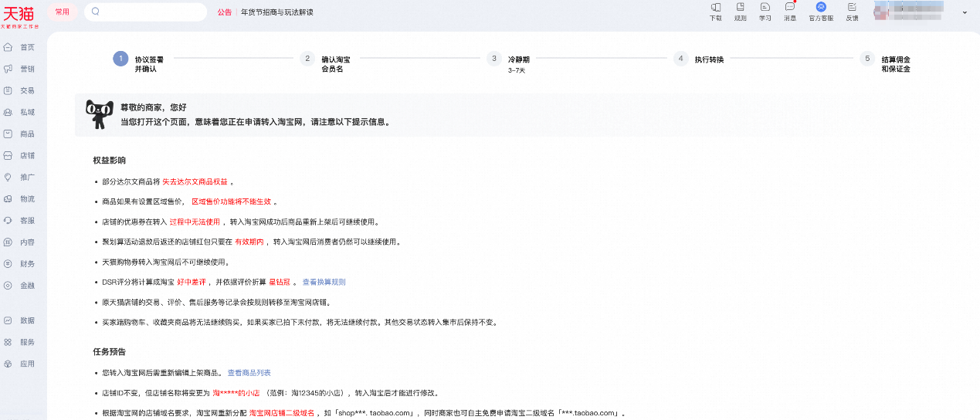Click red text 失去达尔文商品权益
The width and height of the screenshot is (980, 420).
coord(195,181)
